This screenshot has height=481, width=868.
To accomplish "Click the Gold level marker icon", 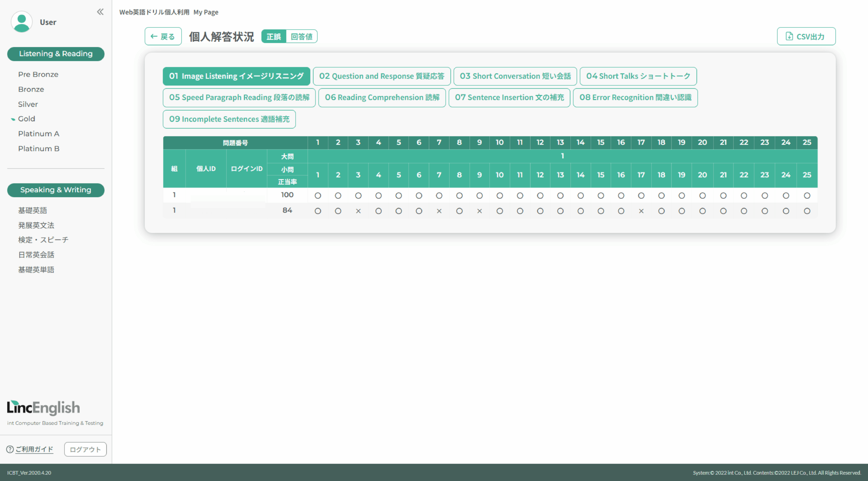I will point(13,119).
